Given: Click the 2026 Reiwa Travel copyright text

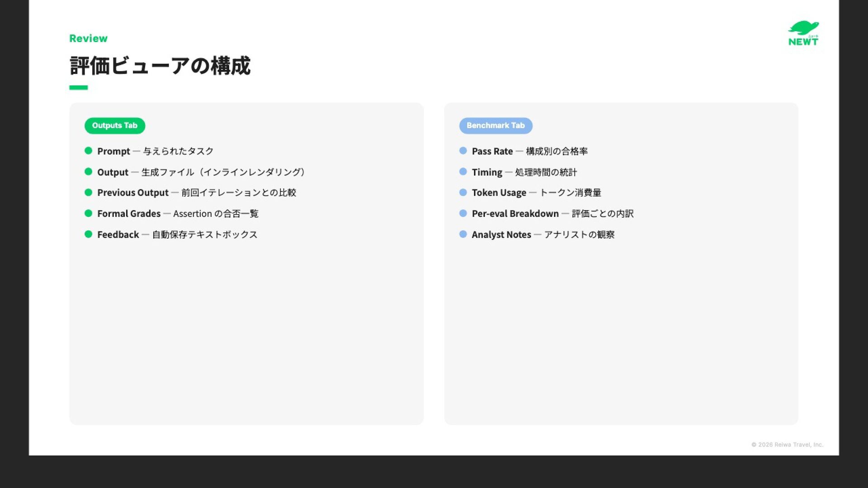Looking at the screenshot, I should pyautogui.click(x=787, y=445).
